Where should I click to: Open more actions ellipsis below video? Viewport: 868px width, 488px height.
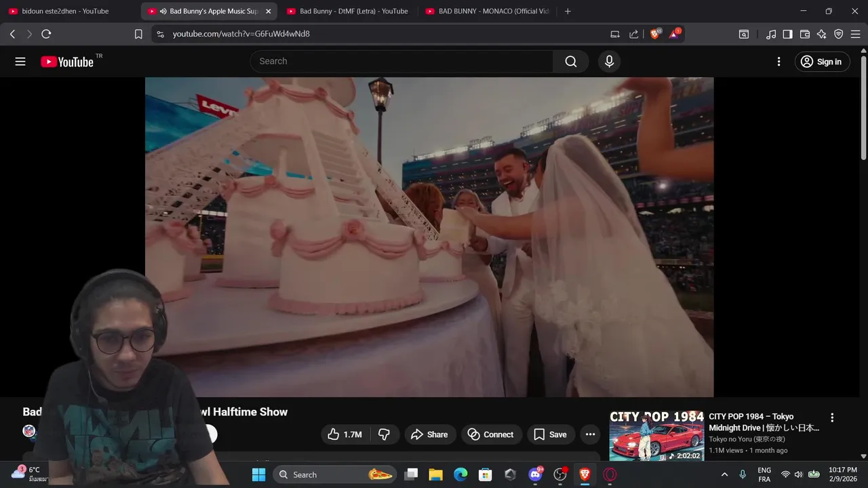point(590,434)
